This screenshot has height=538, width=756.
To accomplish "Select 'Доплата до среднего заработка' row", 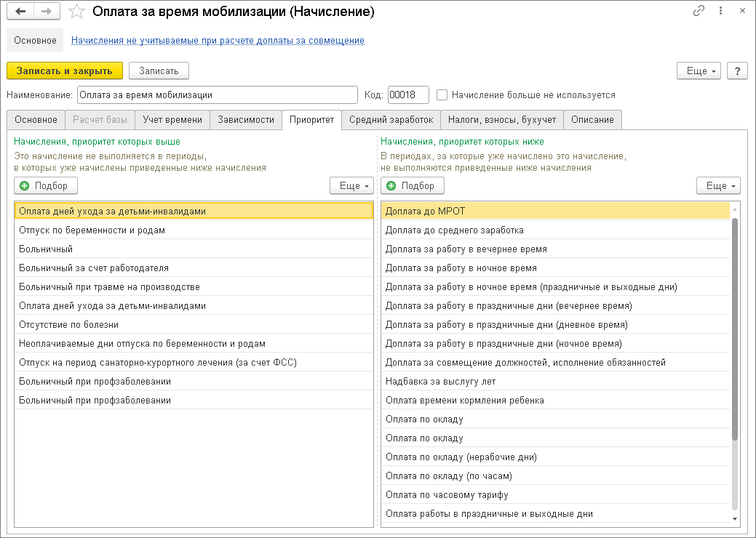I will coord(555,230).
